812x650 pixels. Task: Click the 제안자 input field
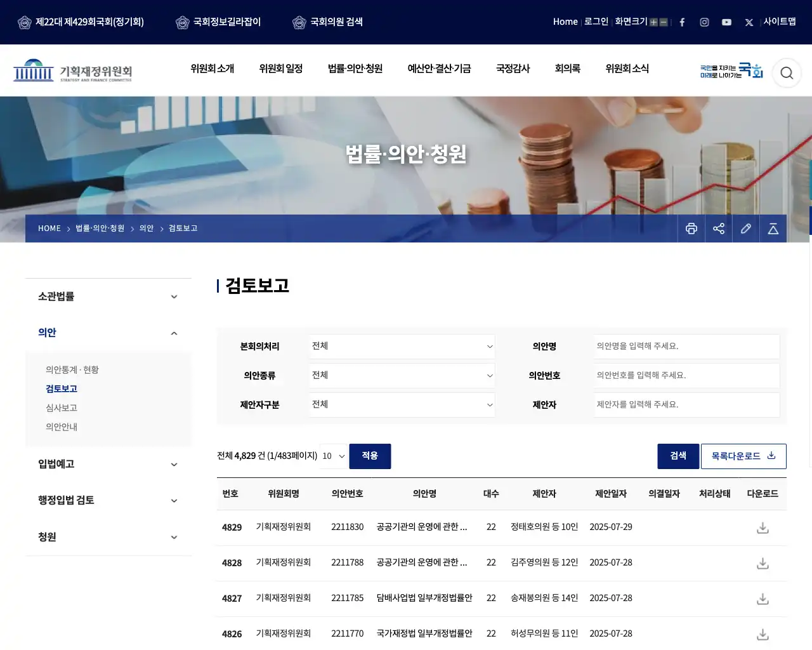tap(687, 405)
